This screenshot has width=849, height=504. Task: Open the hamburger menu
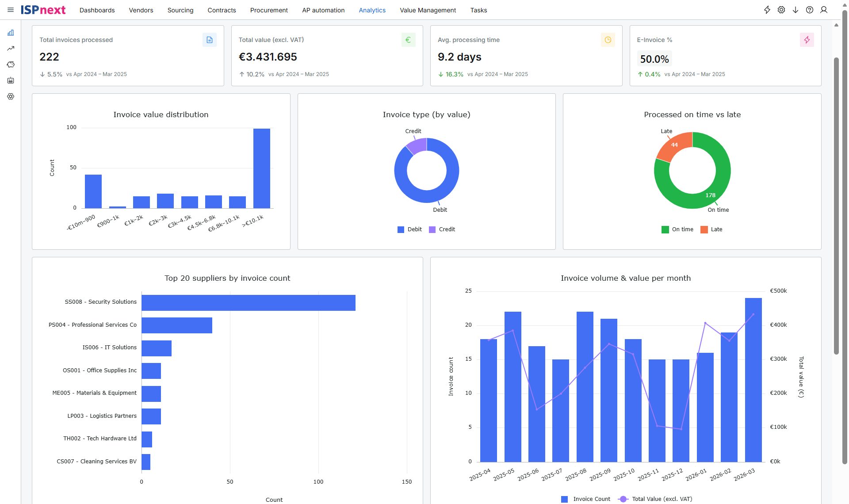click(11, 10)
